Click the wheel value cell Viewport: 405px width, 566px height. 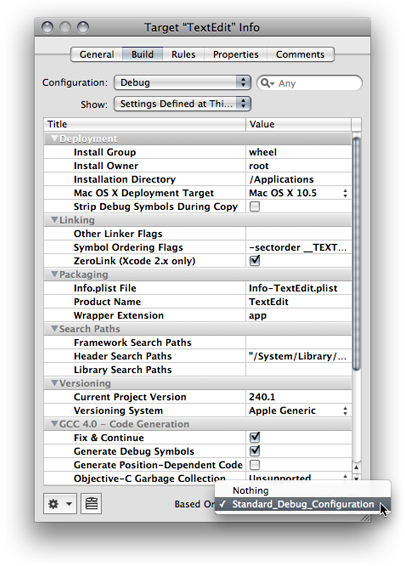click(299, 152)
